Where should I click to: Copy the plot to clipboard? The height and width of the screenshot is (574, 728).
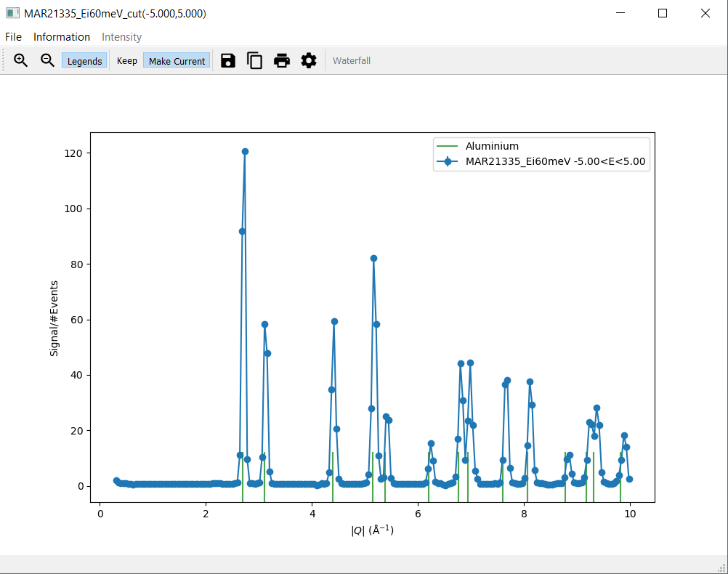[x=254, y=60]
